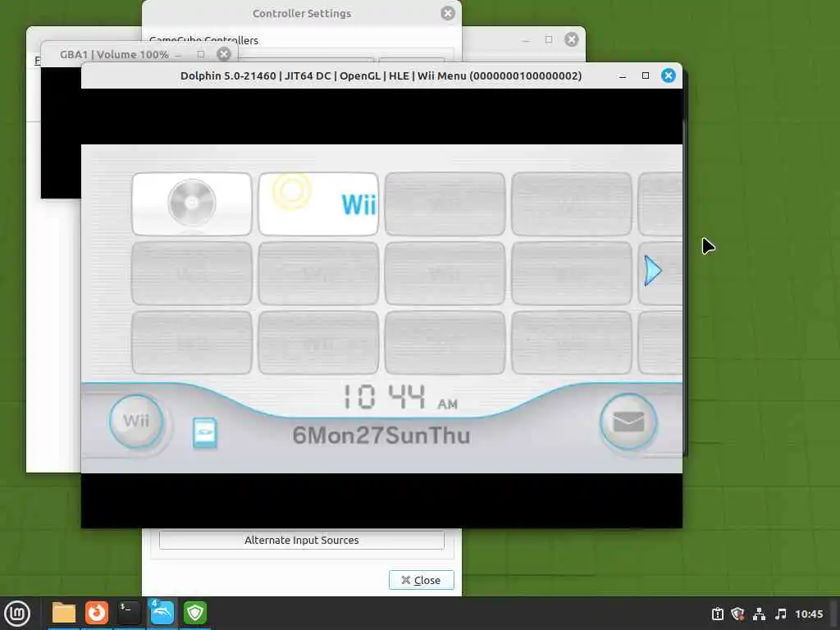Open the sound music note tray icon
The width and height of the screenshot is (840, 630).
point(781,614)
